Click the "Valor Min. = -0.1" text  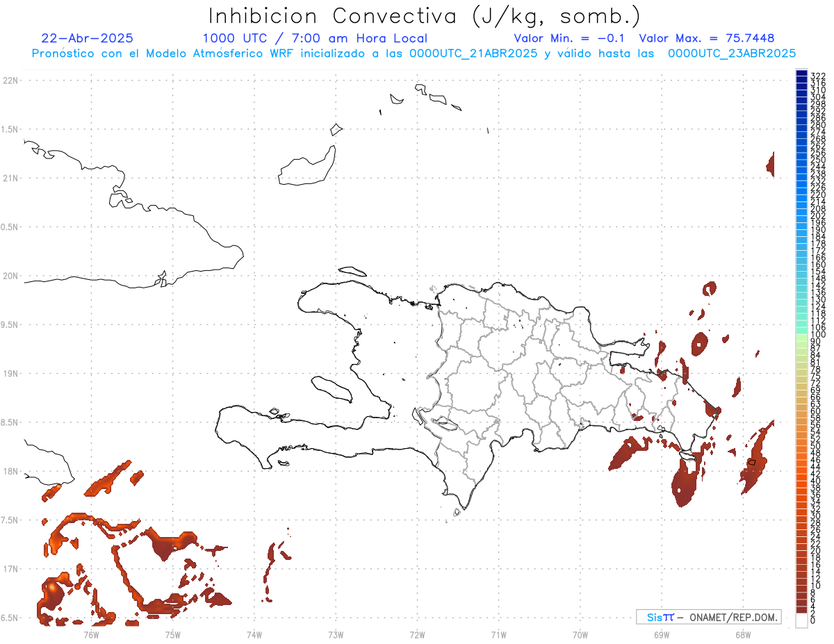[x=569, y=38]
